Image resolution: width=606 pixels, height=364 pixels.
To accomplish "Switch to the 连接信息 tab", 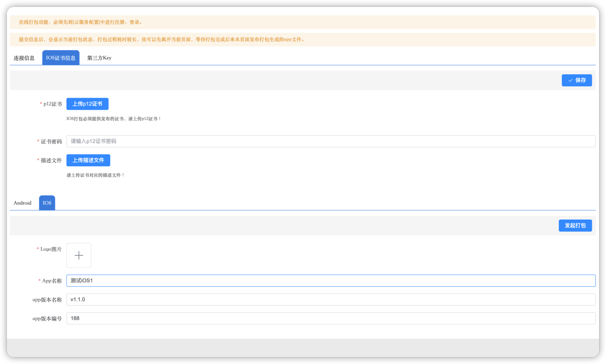I will (24, 58).
